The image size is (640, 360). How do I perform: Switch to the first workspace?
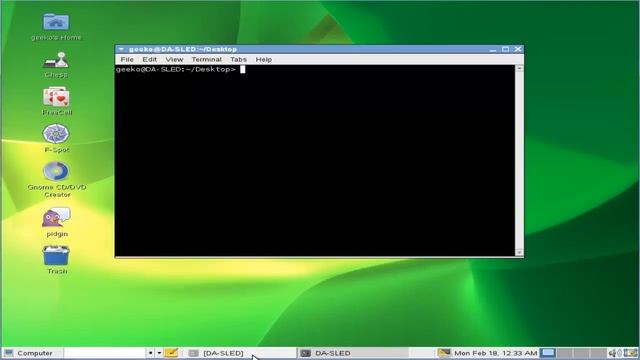coord(548,353)
